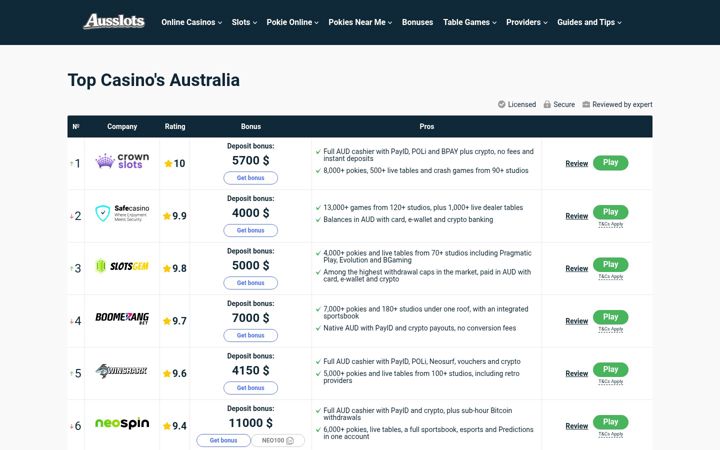Viewport: 720px width, 450px height.
Task: Play at Safecasino
Action: (x=610, y=212)
